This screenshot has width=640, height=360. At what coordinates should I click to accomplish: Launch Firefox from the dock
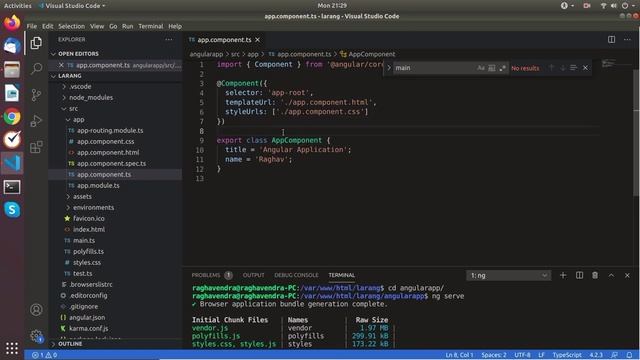click(12, 22)
